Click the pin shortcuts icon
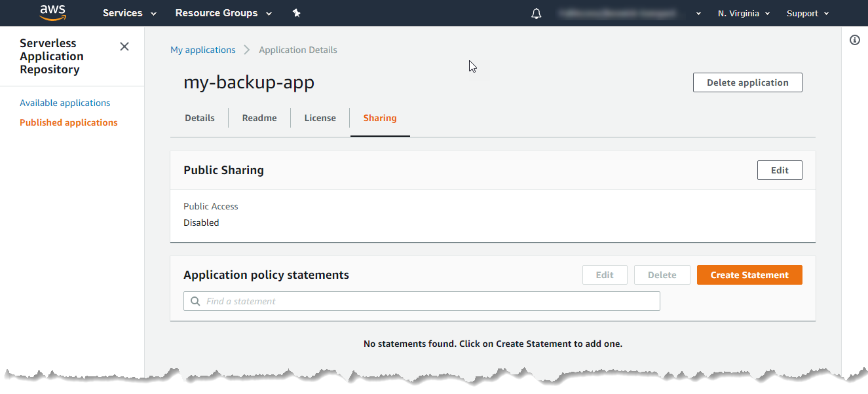Screen dimensions: 868x394 click(x=296, y=13)
